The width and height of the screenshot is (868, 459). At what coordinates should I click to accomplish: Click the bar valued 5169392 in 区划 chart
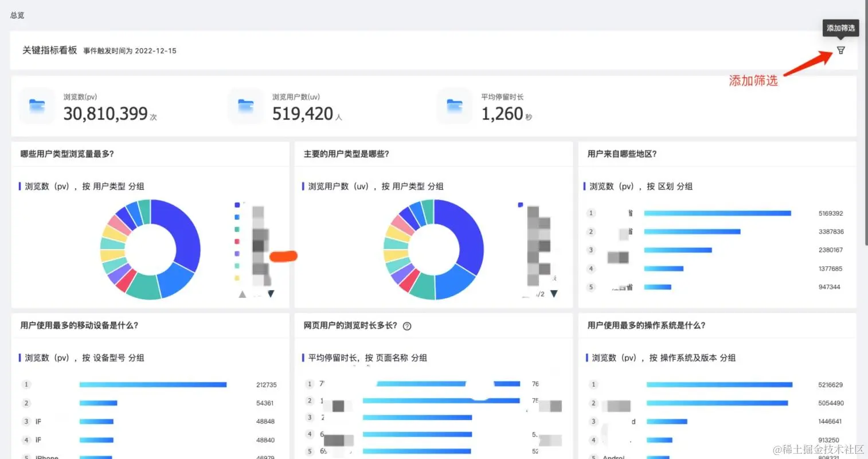[x=717, y=213]
